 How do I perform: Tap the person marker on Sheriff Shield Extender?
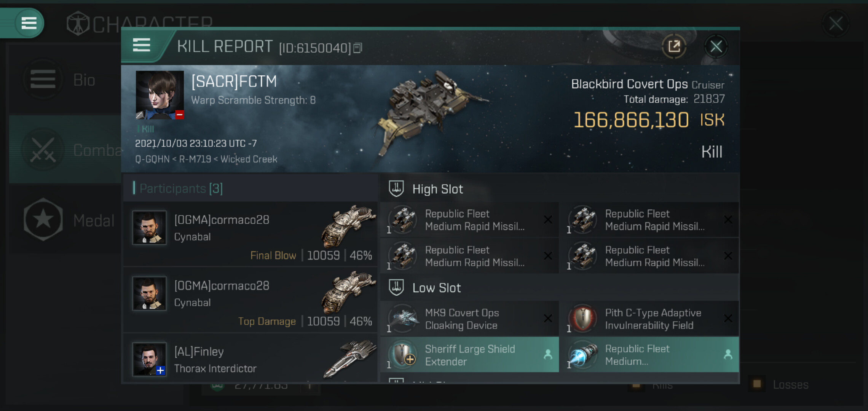(548, 355)
